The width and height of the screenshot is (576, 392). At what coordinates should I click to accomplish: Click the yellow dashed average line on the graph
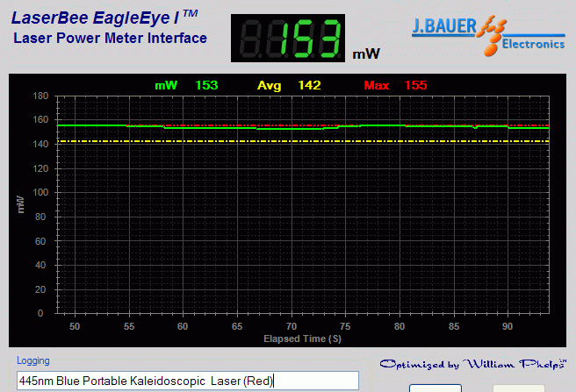[303, 141]
